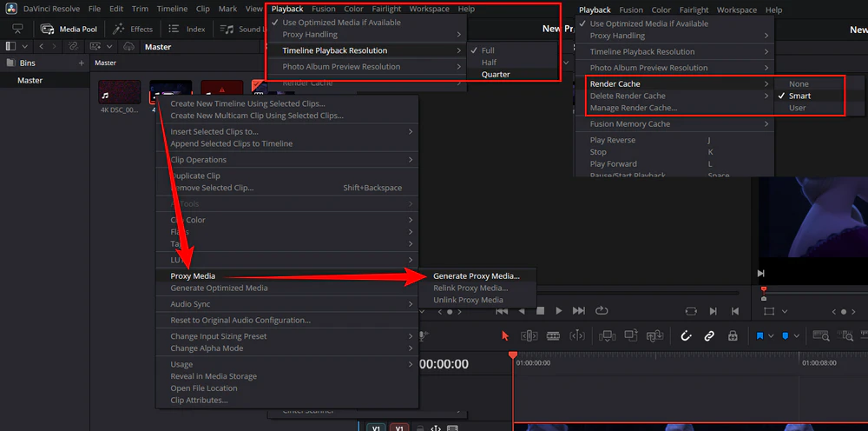Select the Dynamic Trim Mode filmstrip tool
This screenshot has height=431, width=868.
tap(553, 335)
